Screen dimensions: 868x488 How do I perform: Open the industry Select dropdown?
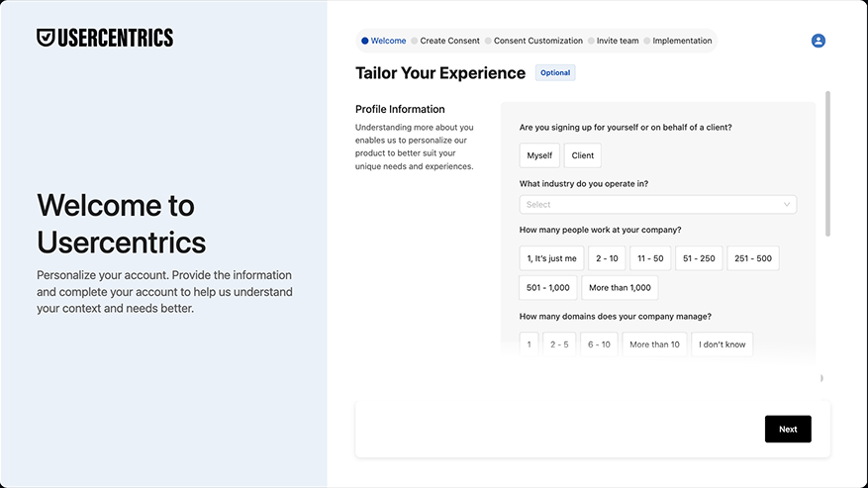pyautogui.click(x=657, y=204)
